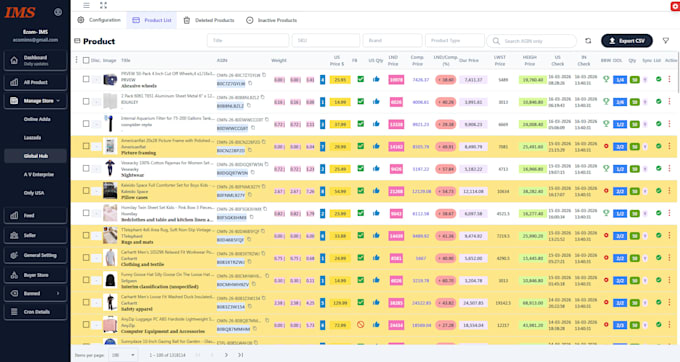680x362 pixels.
Task: Click trophy icon in the Aluminum Sheet Metal row
Action: coord(606,101)
